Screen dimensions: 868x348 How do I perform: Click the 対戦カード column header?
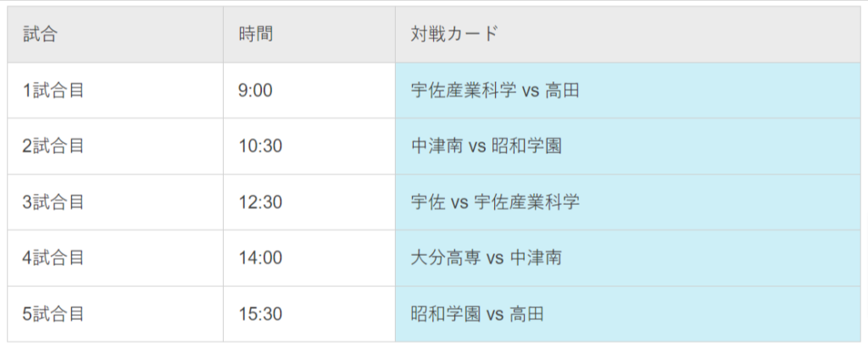[x=628, y=35]
